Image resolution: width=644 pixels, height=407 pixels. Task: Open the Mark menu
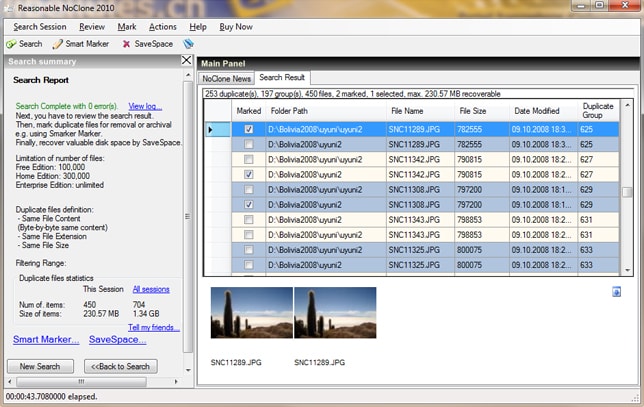(126, 27)
